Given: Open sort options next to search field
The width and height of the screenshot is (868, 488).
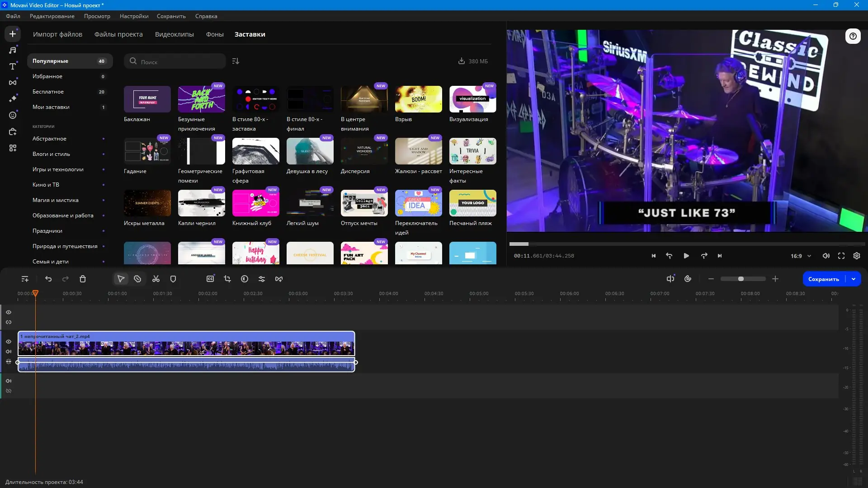Looking at the screenshot, I should pos(236,61).
